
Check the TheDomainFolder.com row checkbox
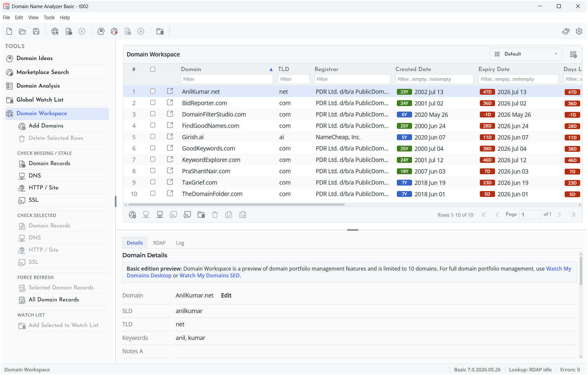[x=153, y=193]
